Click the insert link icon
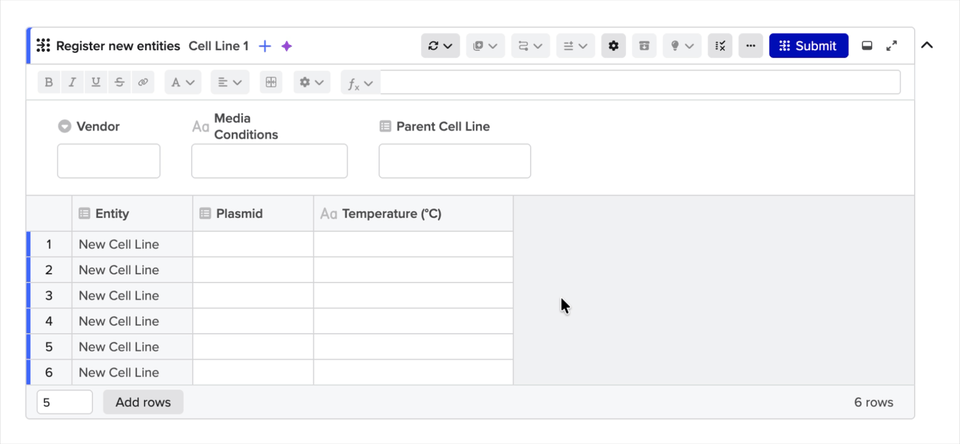960x444 pixels. 143,82
